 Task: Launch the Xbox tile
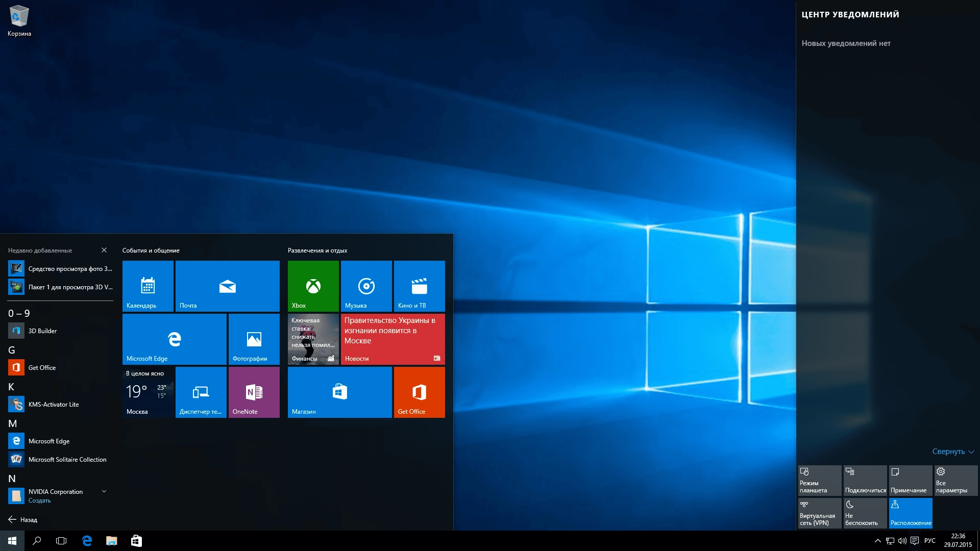point(313,286)
